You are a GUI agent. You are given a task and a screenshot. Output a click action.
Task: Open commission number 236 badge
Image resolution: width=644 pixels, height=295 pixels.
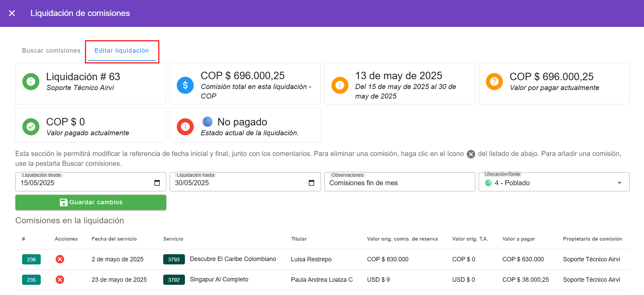click(31, 259)
